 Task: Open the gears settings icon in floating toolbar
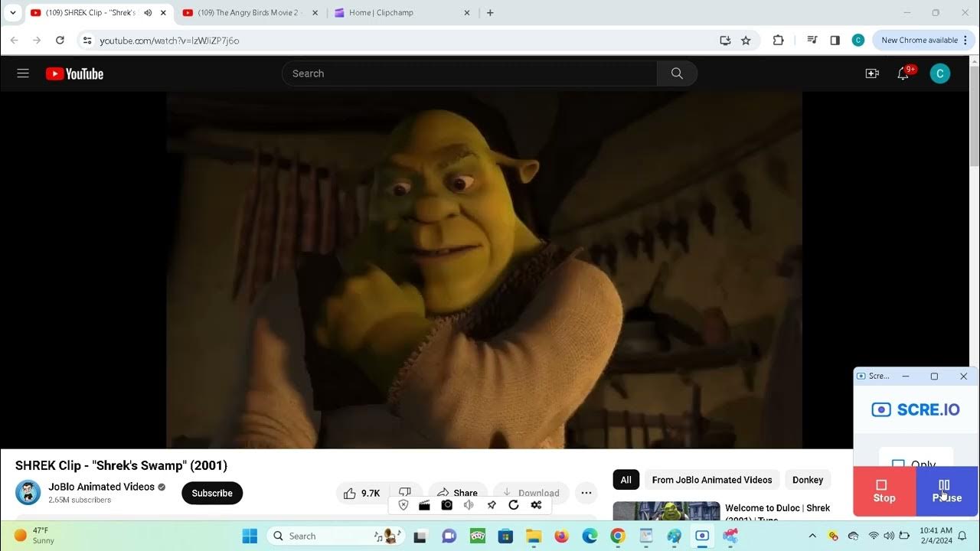pyautogui.click(x=536, y=505)
